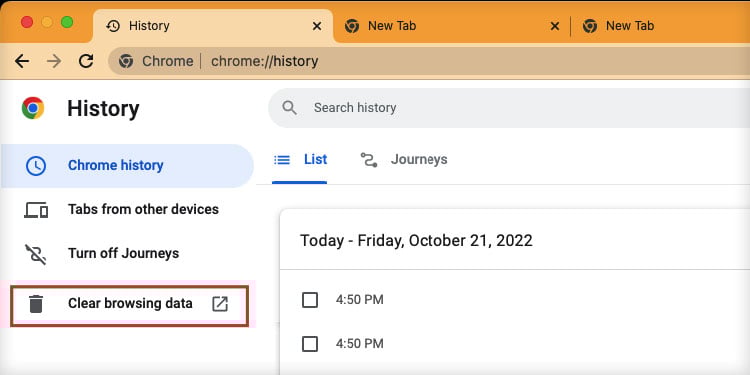Reload the page with the refresh icon
The height and width of the screenshot is (375, 750).
pos(86,61)
